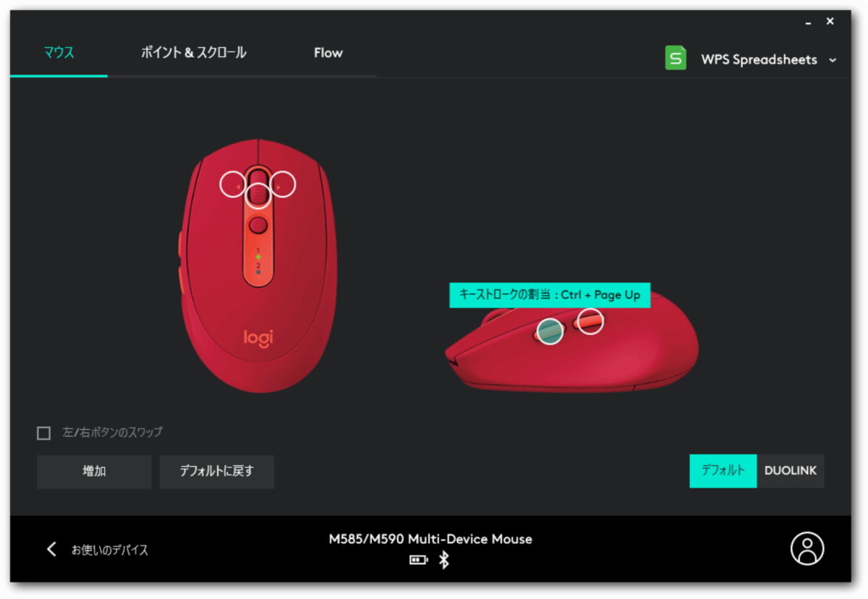Viewport: 868px width, 599px height.
Task: Click the デフォルトに戻す button
Action: [x=217, y=472]
